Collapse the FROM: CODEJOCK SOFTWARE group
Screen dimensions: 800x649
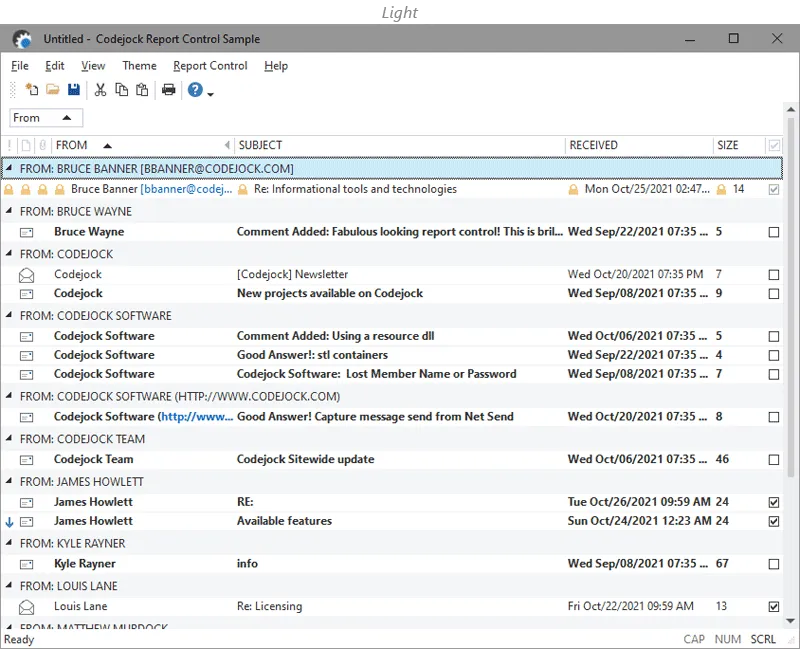pyautogui.click(x=9, y=315)
